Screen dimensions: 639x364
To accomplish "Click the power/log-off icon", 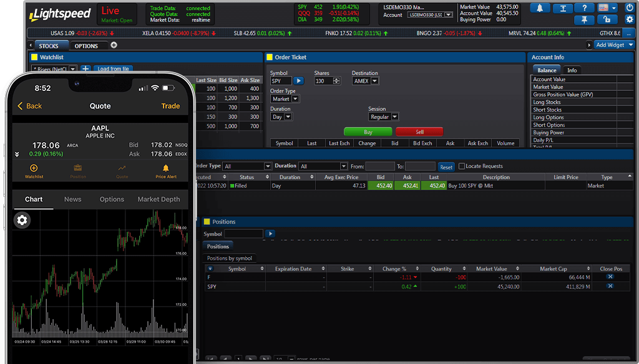I will click(628, 8).
